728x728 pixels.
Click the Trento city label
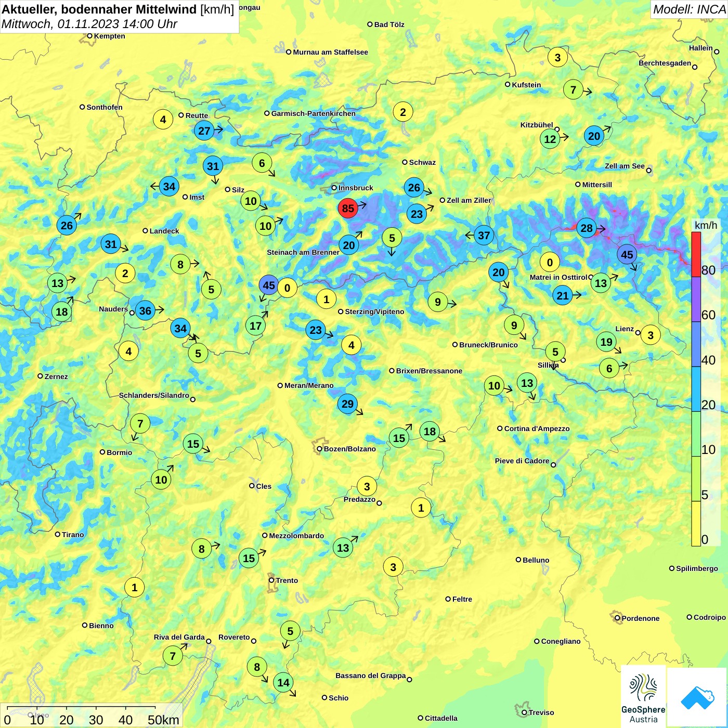click(x=287, y=580)
